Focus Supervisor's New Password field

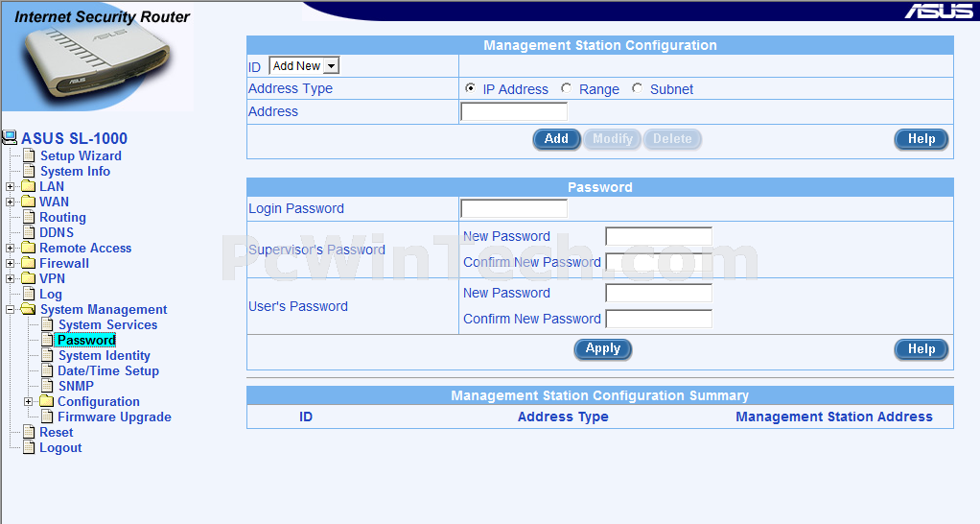point(659,236)
